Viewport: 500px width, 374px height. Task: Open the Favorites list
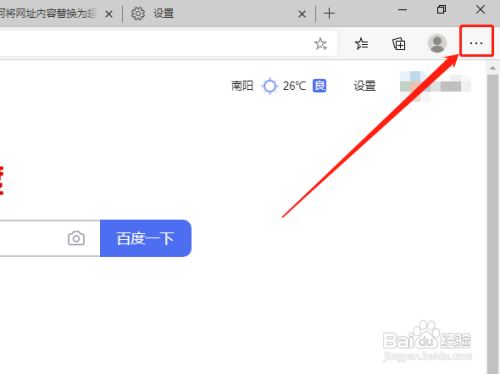click(x=361, y=44)
